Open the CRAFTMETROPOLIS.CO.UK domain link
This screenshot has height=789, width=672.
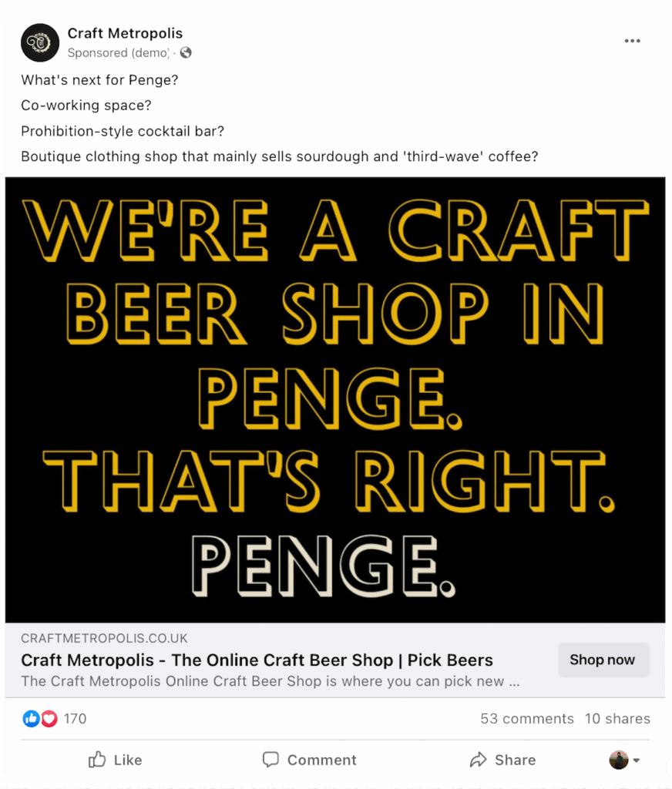click(x=104, y=639)
